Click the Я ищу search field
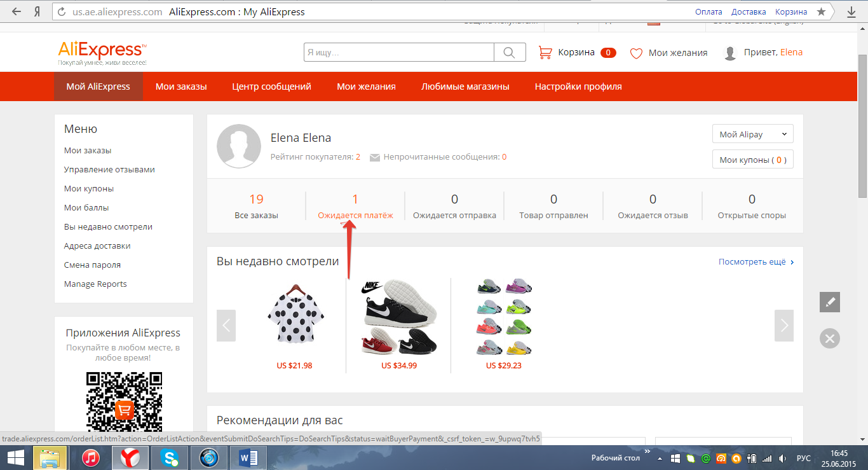868x470 pixels. (x=399, y=53)
